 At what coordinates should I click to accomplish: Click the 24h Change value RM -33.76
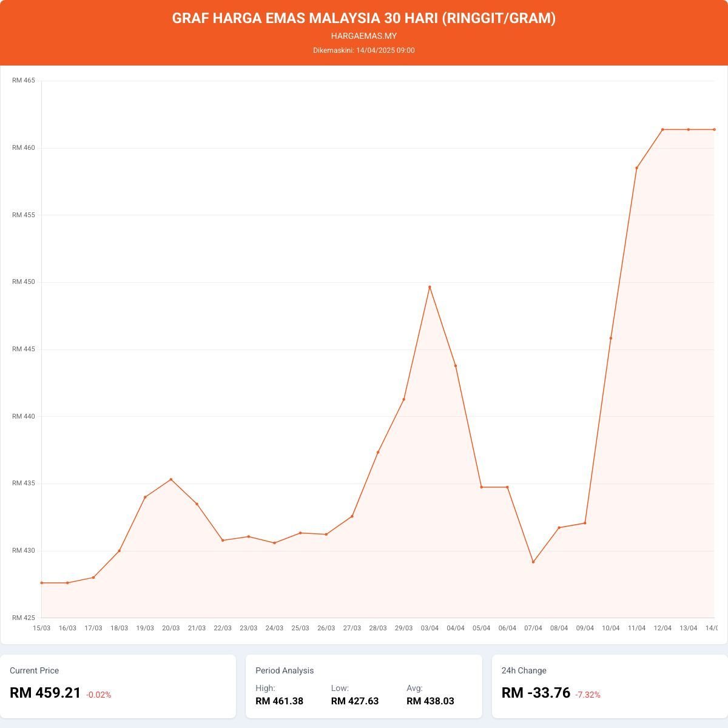pos(536,693)
